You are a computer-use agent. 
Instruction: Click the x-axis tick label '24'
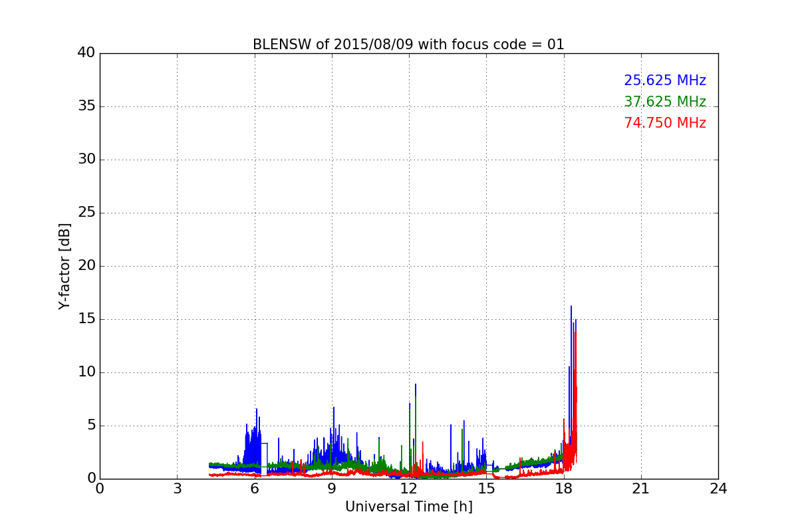[718, 489]
